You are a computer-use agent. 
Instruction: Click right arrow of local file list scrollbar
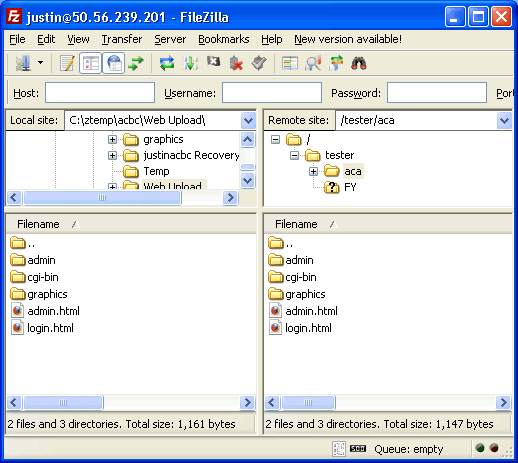coord(247,402)
